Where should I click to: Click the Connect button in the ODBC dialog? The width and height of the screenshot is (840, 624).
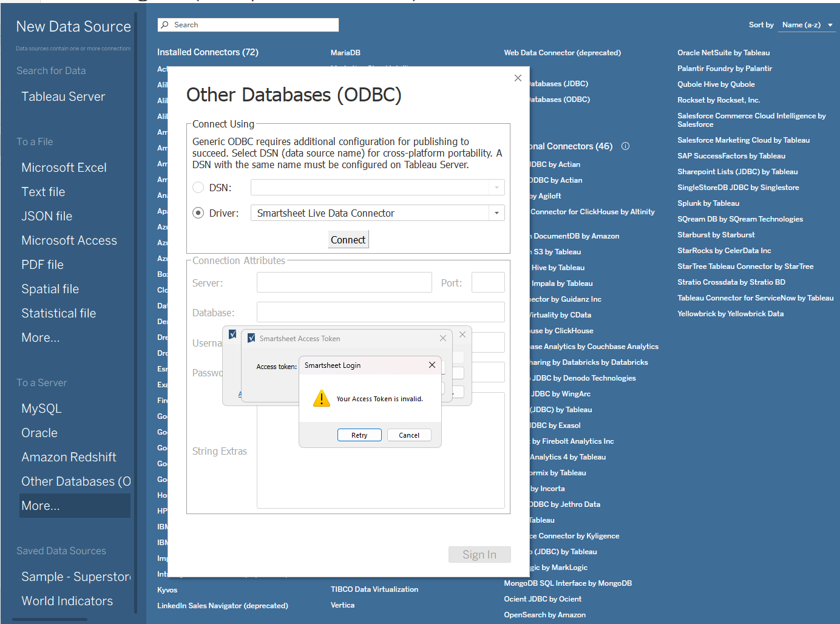coord(348,240)
